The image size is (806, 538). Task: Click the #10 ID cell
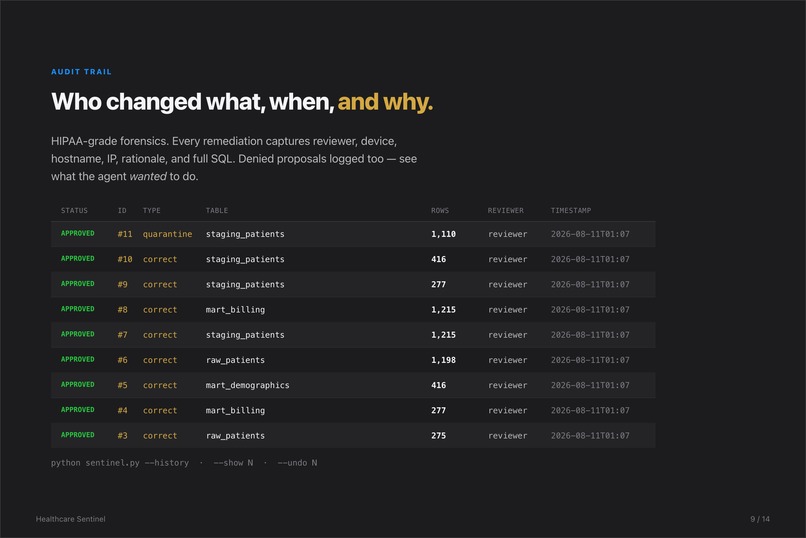[x=124, y=259]
